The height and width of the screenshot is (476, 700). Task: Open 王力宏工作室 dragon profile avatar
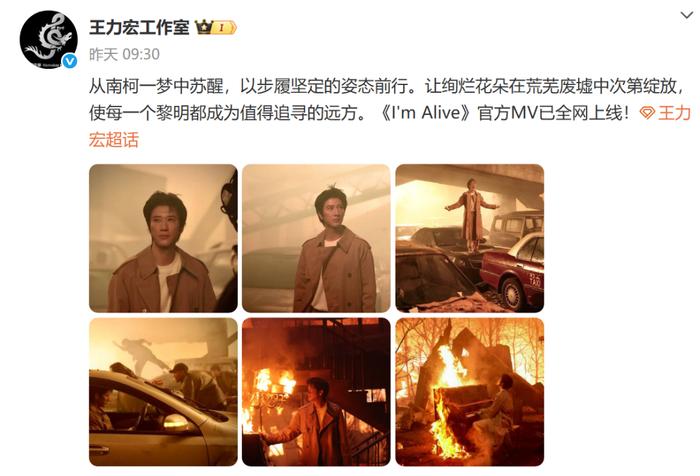48,39
